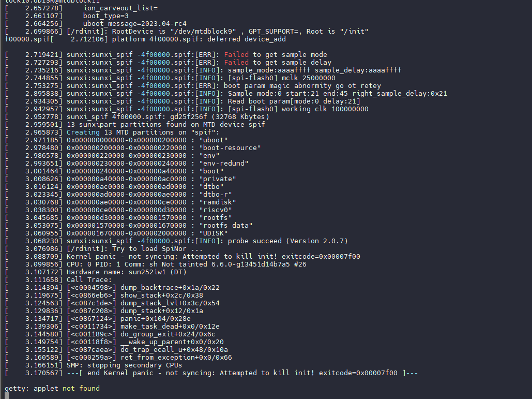Click the red "Failed" in the sample delay line
This screenshot has height=399, width=532.
tap(236, 62)
